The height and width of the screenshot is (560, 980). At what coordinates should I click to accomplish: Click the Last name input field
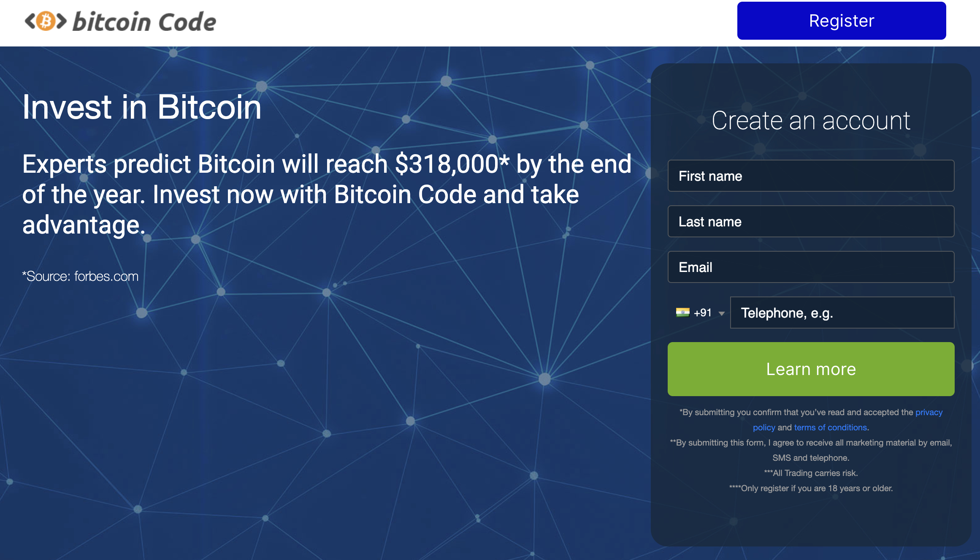(x=810, y=221)
